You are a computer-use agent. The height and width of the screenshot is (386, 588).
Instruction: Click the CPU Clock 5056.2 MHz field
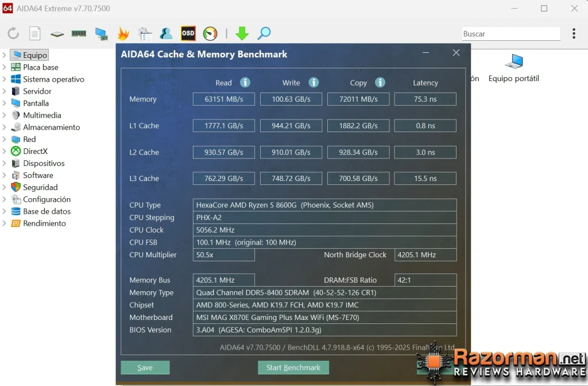(325, 230)
